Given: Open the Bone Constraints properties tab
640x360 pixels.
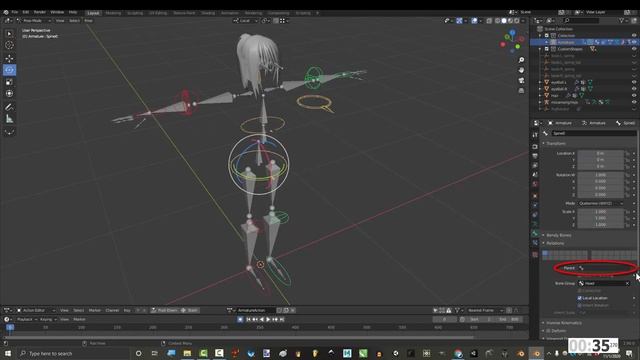Looking at the screenshot, I should [535, 243].
